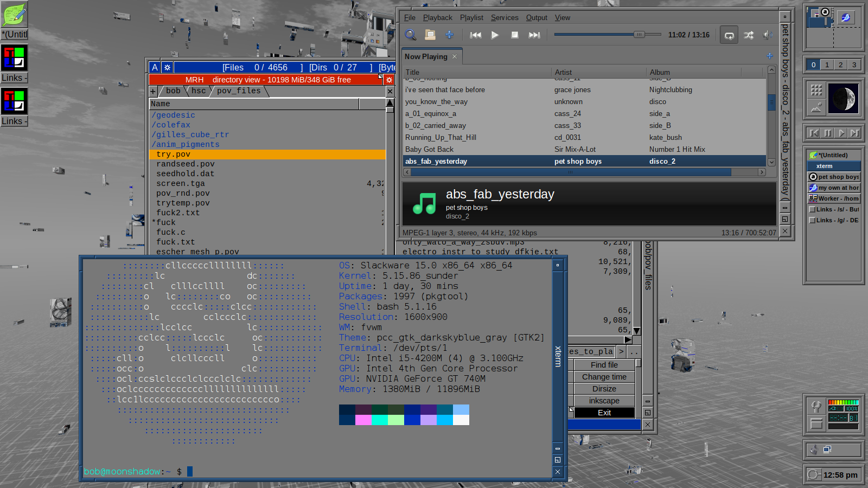Click the landscape picture applet button

(x=816, y=107)
